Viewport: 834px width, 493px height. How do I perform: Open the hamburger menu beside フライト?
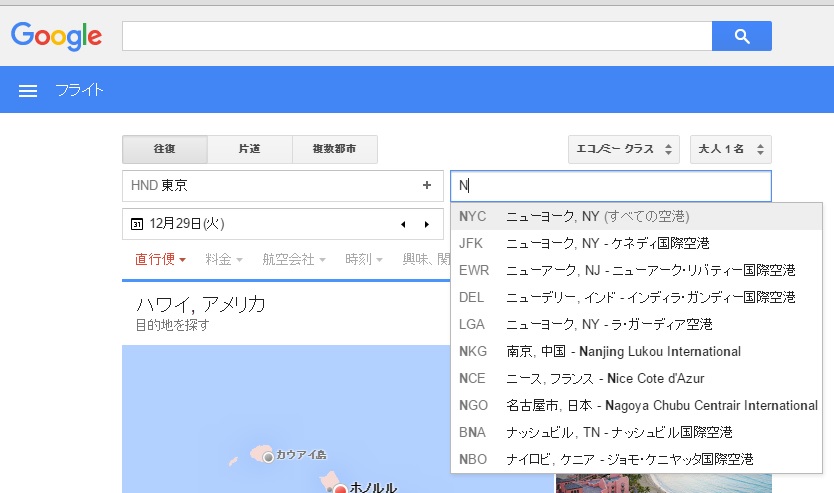[28, 91]
